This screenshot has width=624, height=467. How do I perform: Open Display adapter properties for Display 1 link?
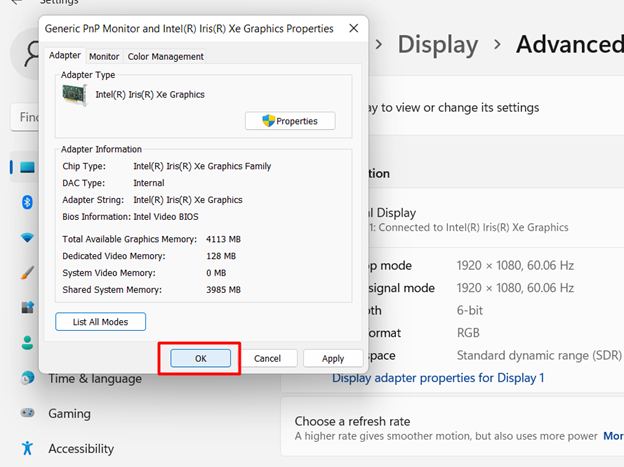[x=438, y=378]
